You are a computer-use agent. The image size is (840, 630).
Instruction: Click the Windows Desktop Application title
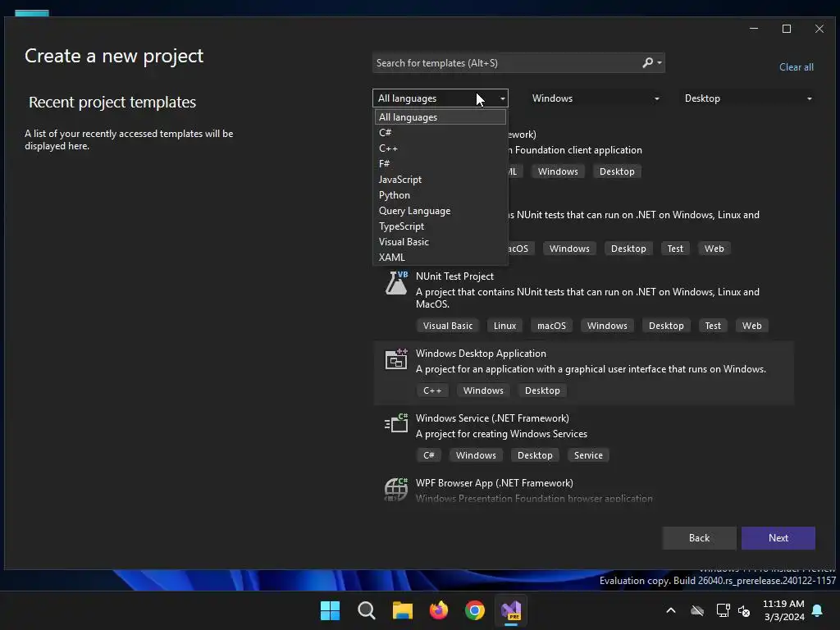pos(481,354)
